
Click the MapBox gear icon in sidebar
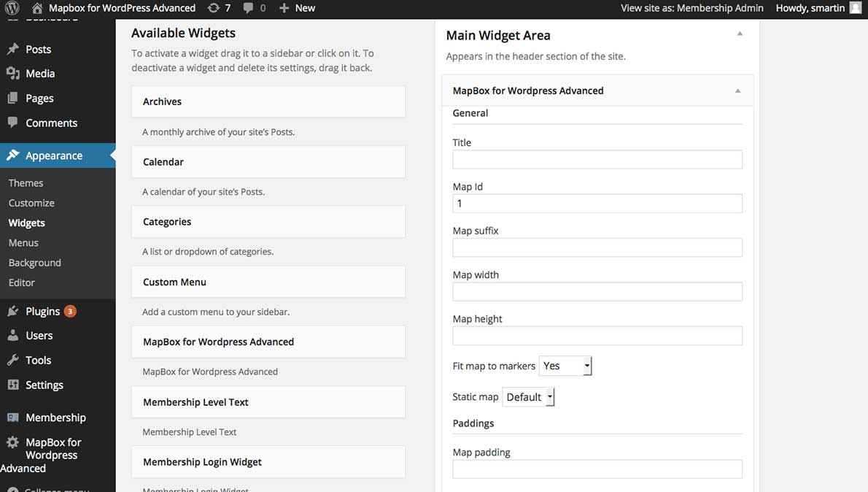tap(13, 442)
